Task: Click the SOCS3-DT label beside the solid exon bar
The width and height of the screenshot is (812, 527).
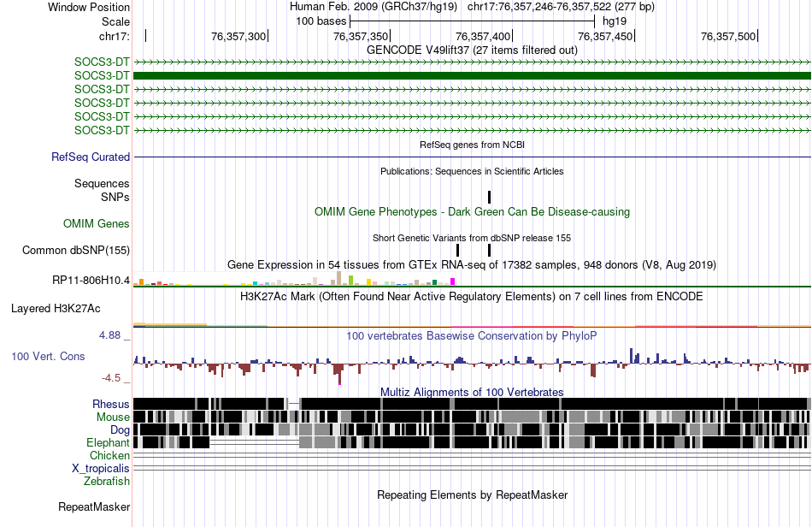Action: tap(102, 75)
